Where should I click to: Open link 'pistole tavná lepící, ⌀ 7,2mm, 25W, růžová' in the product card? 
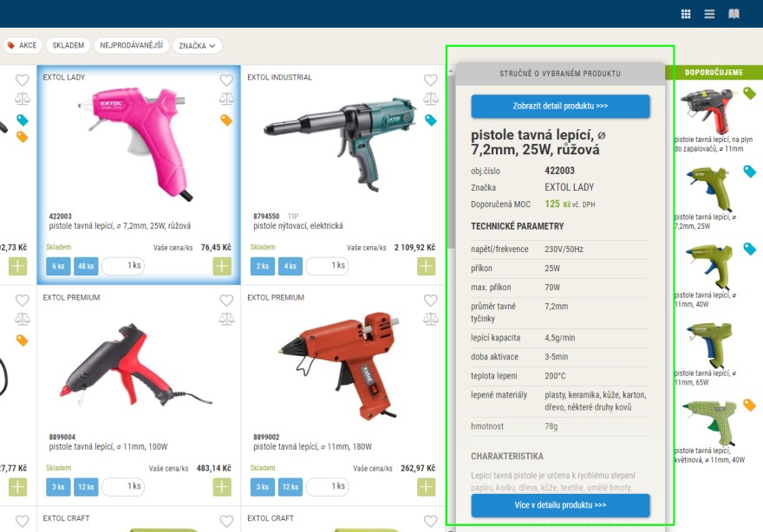[120, 226]
